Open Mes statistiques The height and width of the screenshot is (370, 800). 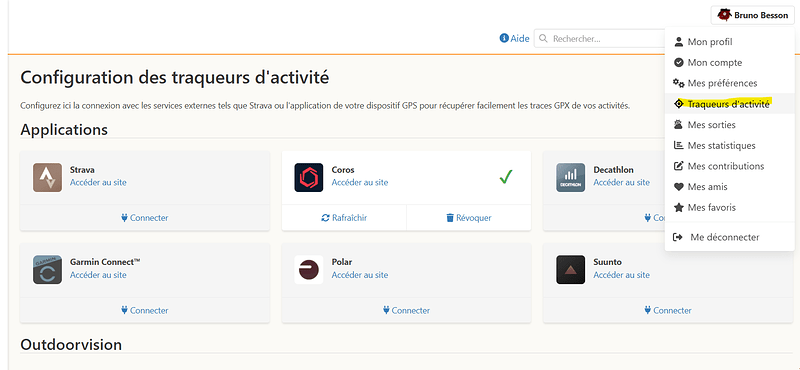[730, 145]
